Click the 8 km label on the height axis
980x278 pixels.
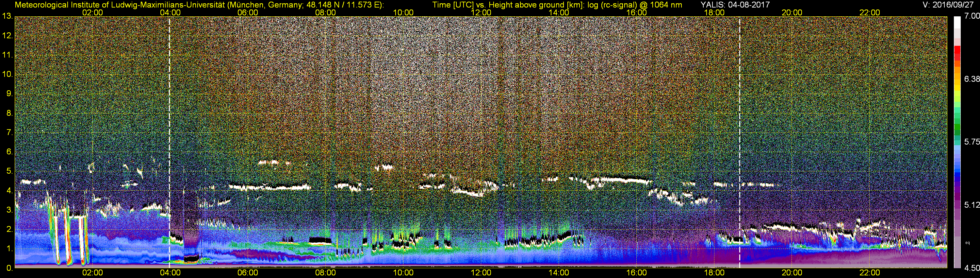tap(9, 113)
